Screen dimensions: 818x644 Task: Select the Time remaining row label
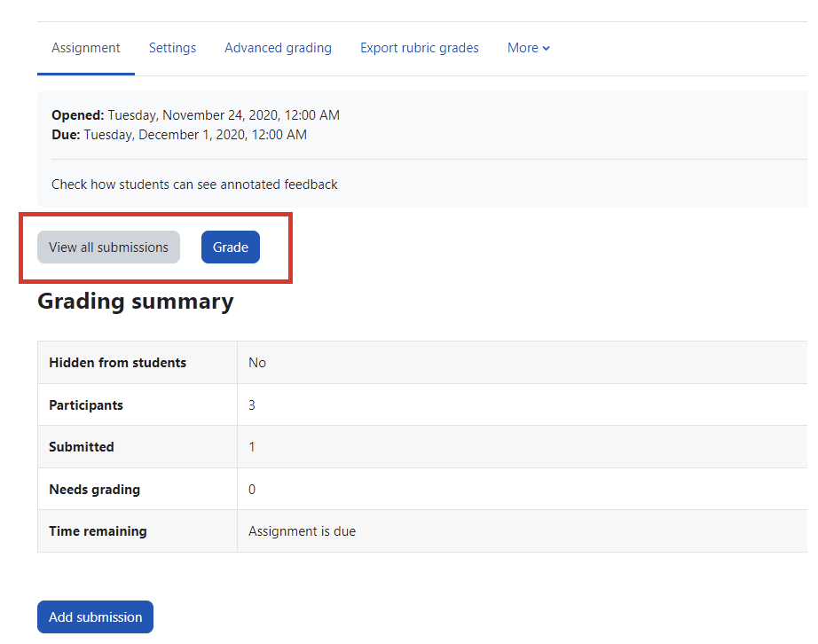click(98, 531)
